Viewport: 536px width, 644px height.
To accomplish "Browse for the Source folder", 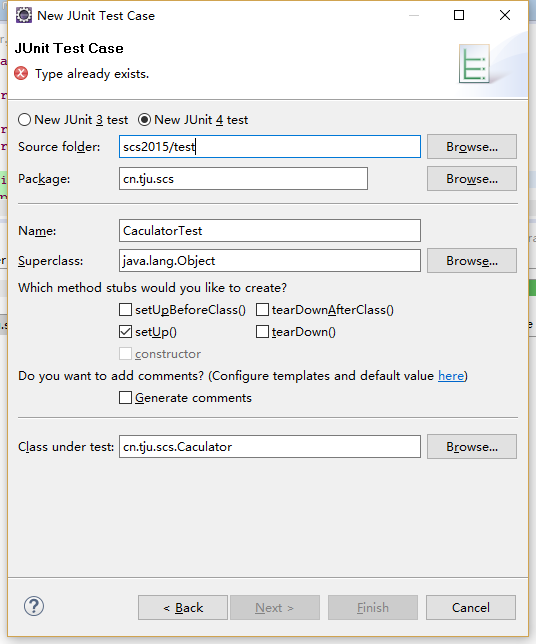I will click(472, 147).
